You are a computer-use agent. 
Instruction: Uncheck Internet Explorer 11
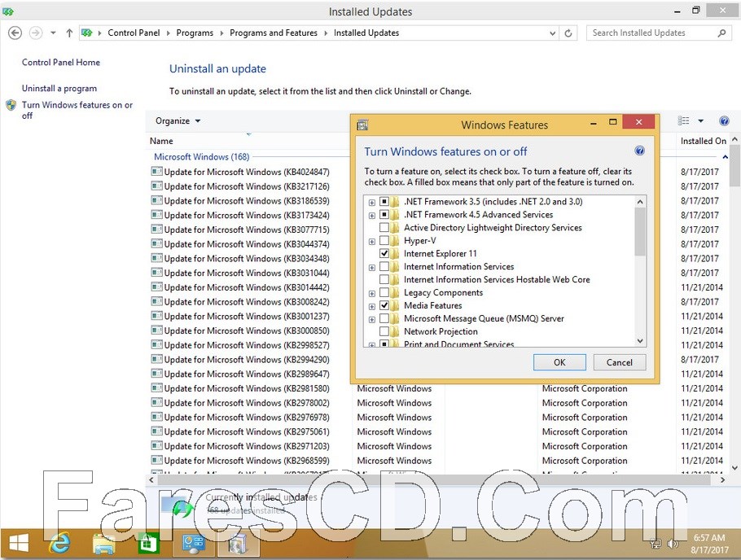click(384, 253)
